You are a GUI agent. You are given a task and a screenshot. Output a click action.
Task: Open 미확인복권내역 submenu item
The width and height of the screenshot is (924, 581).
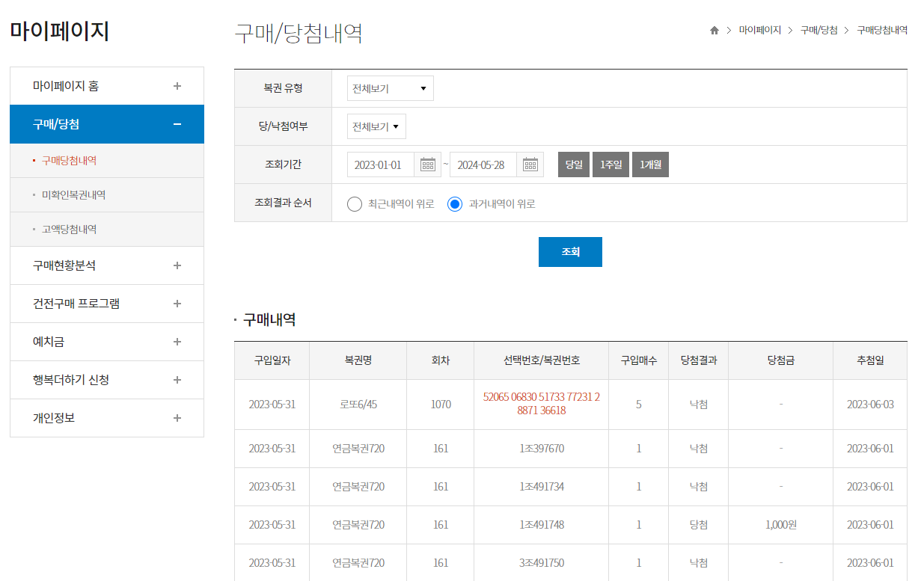click(x=73, y=195)
